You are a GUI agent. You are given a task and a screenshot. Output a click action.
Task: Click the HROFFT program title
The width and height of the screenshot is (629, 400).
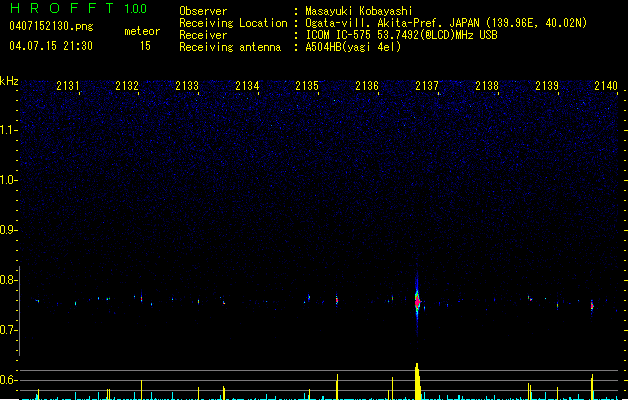(x=63, y=8)
